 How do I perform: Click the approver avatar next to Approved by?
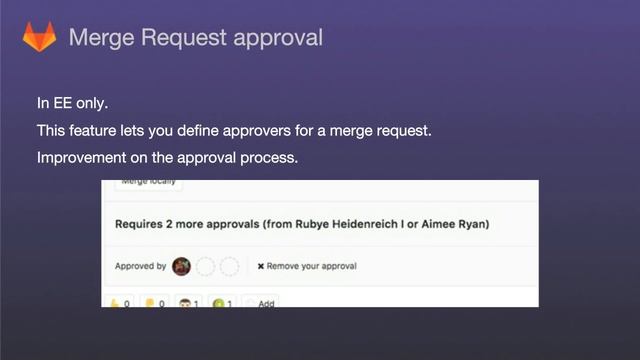[181, 266]
